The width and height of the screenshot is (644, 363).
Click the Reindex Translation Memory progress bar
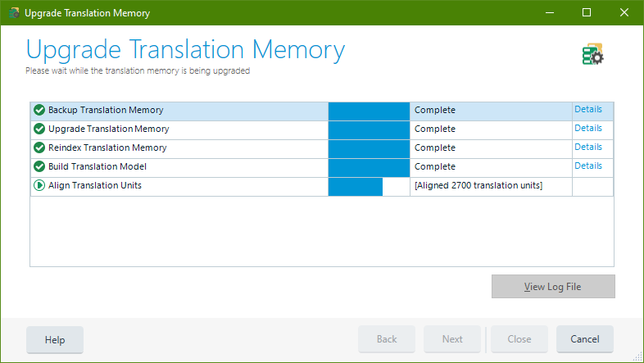click(369, 149)
